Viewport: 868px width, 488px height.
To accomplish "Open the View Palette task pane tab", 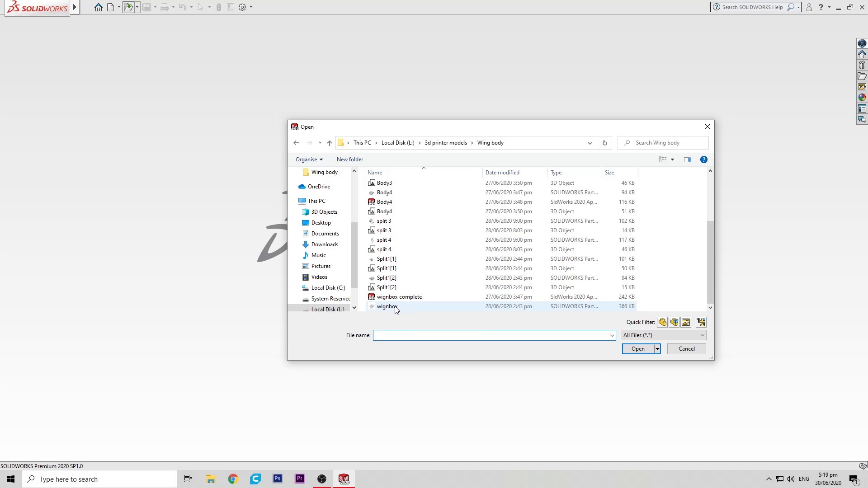I will 862,87.
